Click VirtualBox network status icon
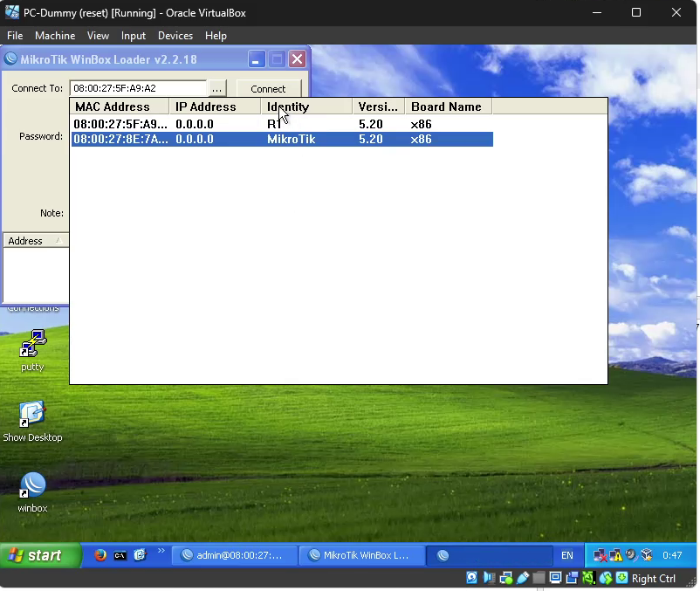The image size is (700, 591). (x=506, y=578)
